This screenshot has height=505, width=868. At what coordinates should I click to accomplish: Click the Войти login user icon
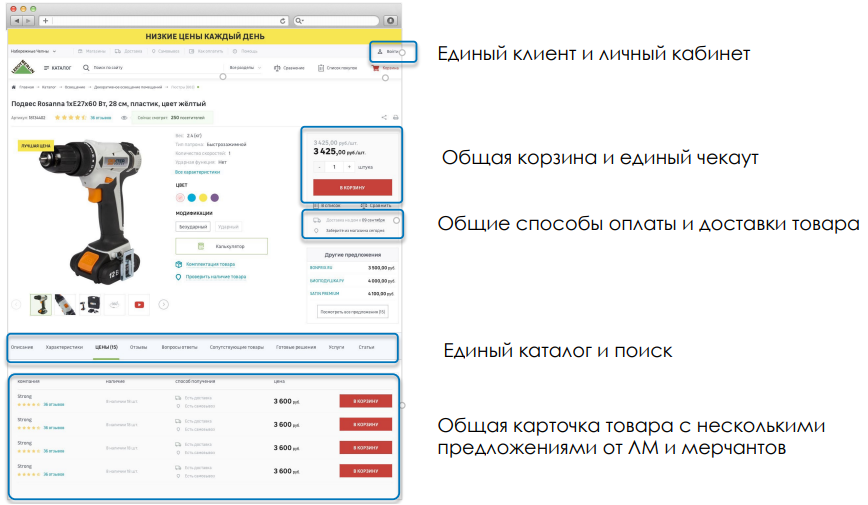pos(379,50)
